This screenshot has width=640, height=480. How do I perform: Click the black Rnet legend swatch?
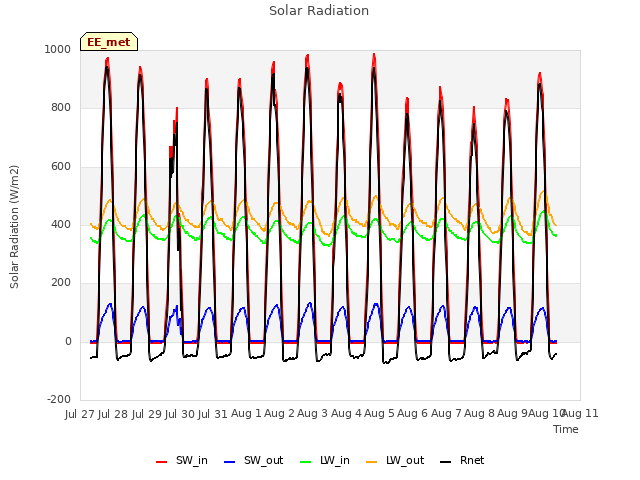tap(446, 462)
